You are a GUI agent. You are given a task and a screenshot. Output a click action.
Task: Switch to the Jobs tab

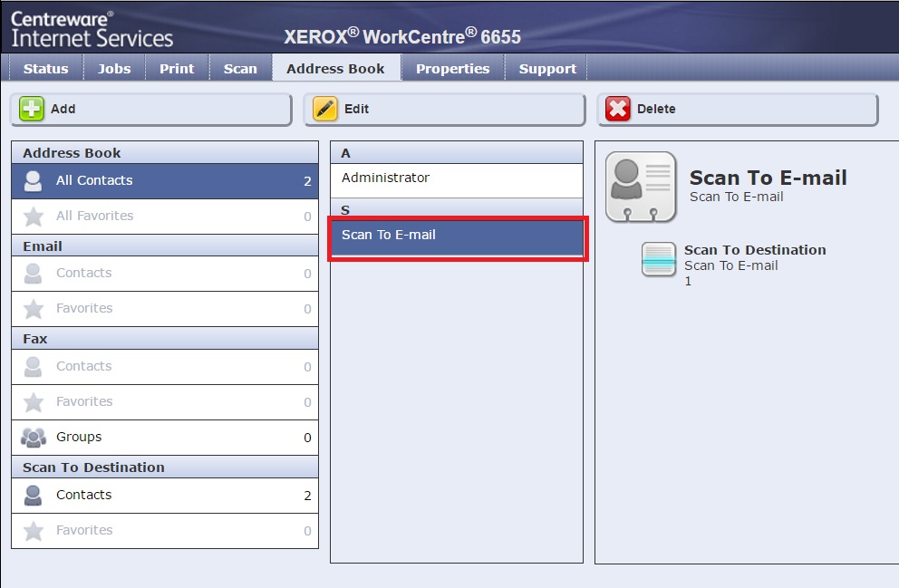click(x=114, y=69)
